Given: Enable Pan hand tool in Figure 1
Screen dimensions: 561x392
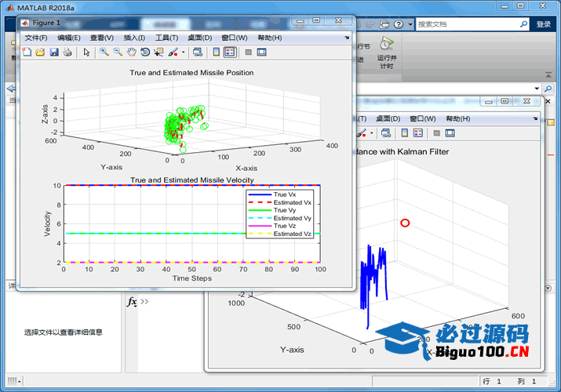Looking at the screenshot, I should (x=132, y=53).
